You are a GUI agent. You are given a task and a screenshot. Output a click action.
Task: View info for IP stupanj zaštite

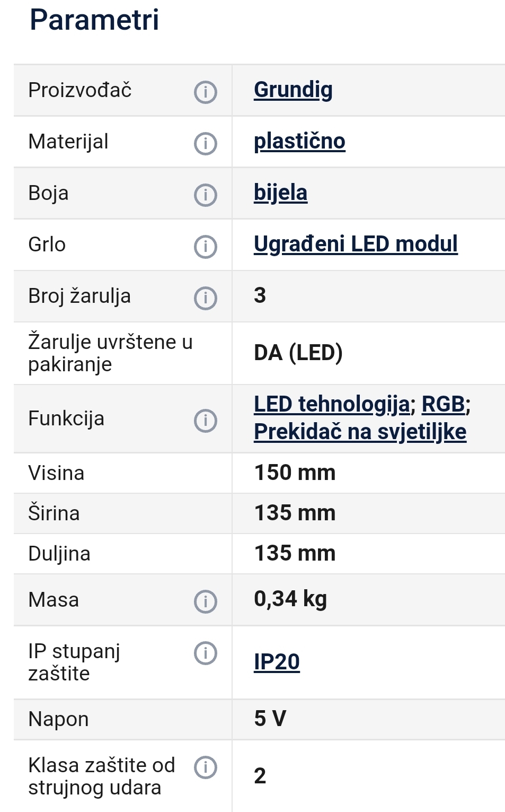coord(206,653)
